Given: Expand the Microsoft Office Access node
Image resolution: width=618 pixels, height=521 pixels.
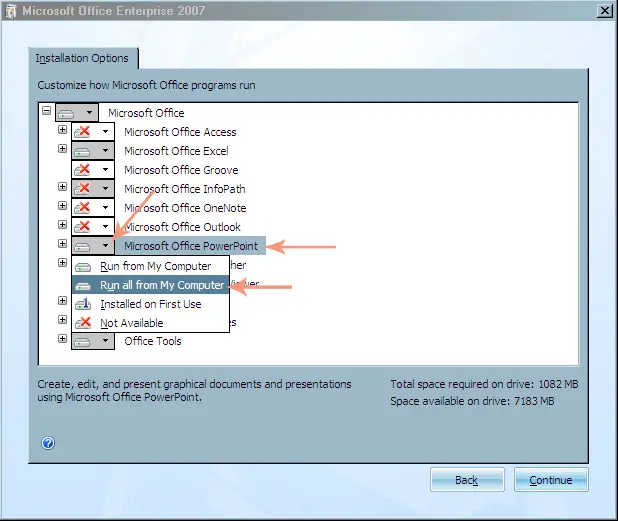Looking at the screenshot, I should pos(62,129).
